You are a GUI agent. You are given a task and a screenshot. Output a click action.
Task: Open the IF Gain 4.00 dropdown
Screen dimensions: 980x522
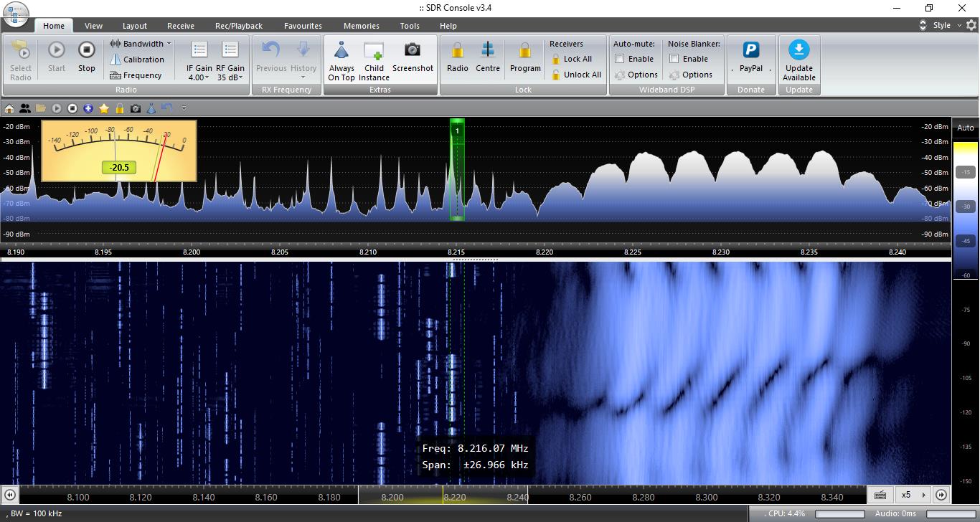[x=199, y=77]
